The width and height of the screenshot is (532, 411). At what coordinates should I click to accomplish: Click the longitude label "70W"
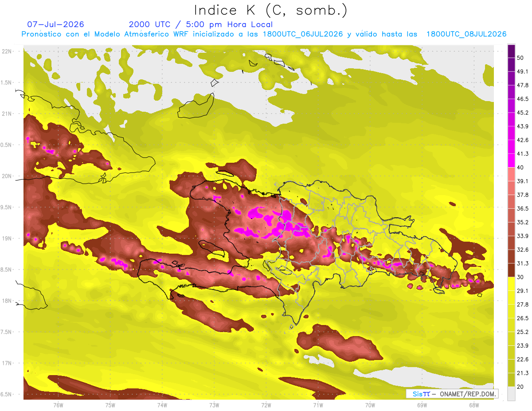pos(370,405)
